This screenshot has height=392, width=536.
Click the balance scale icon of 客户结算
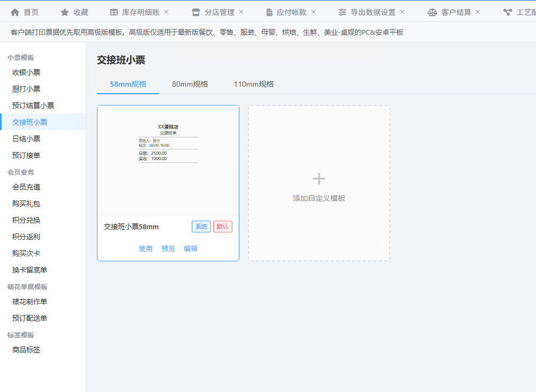pos(433,12)
